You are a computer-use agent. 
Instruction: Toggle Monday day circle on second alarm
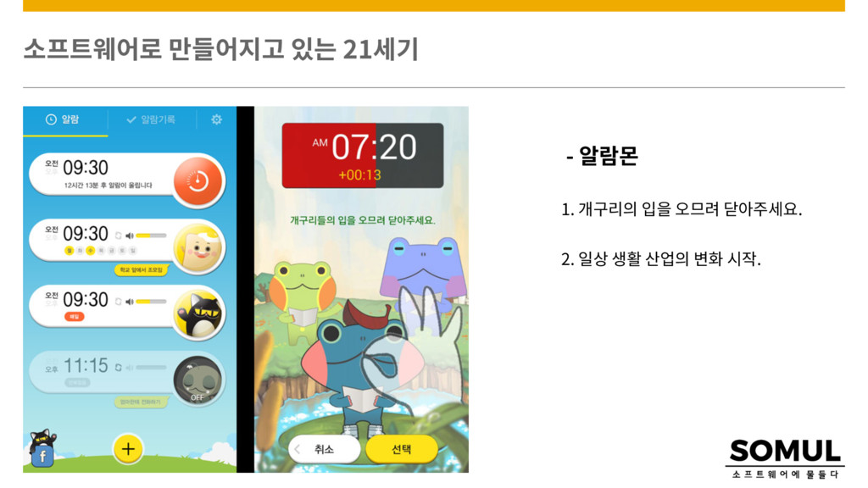click(70, 251)
